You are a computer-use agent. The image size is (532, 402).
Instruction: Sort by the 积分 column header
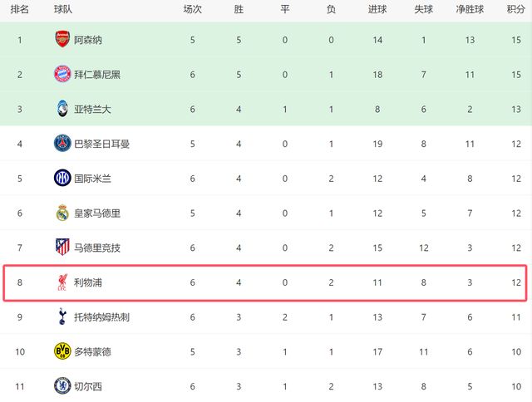pyautogui.click(x=515, y=9)
